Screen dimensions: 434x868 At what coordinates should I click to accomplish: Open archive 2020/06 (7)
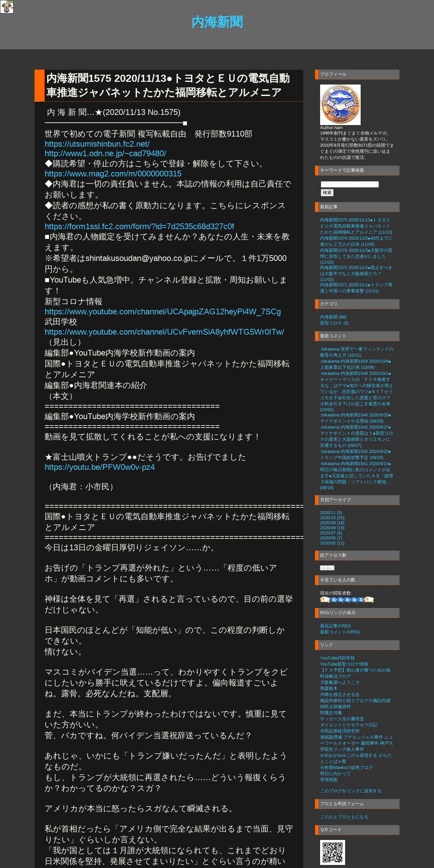point(331,538)
